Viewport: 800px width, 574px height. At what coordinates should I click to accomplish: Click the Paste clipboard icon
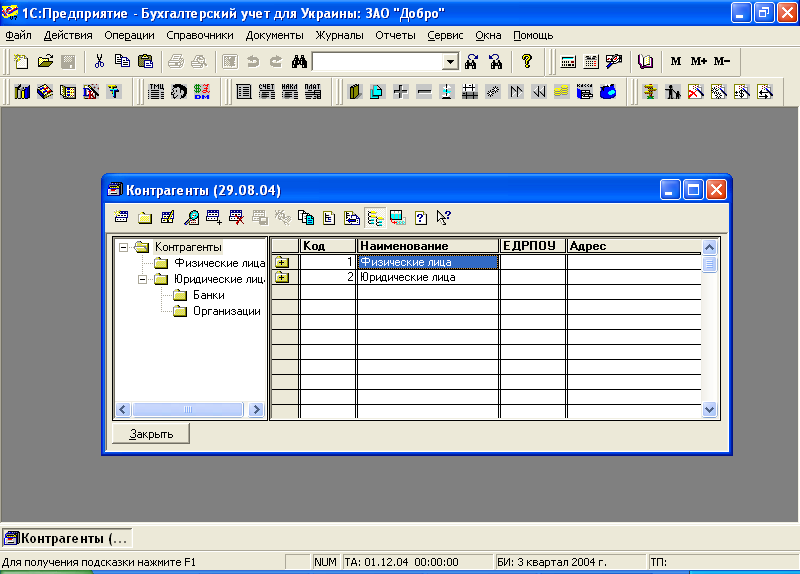[146, 62]
